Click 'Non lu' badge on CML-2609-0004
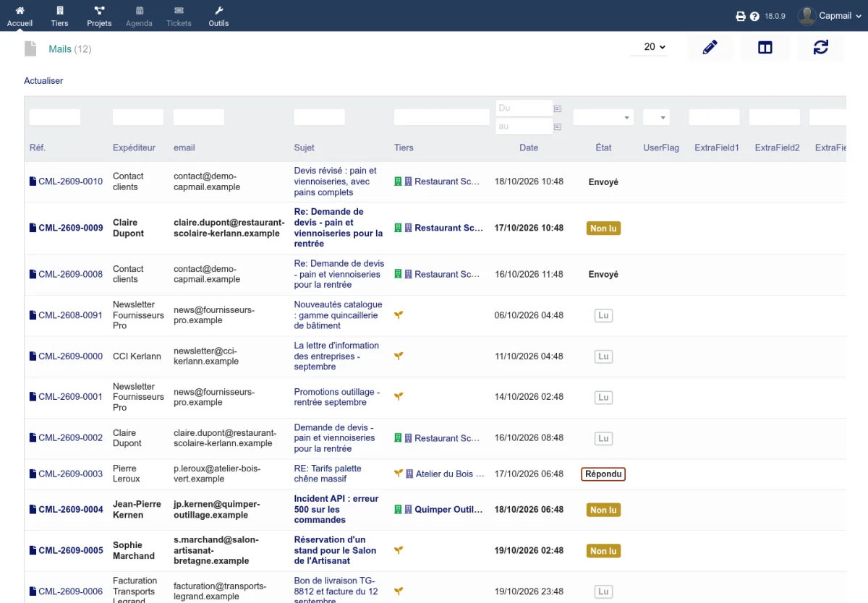868x603 pixels. click(x=603, y=510)
